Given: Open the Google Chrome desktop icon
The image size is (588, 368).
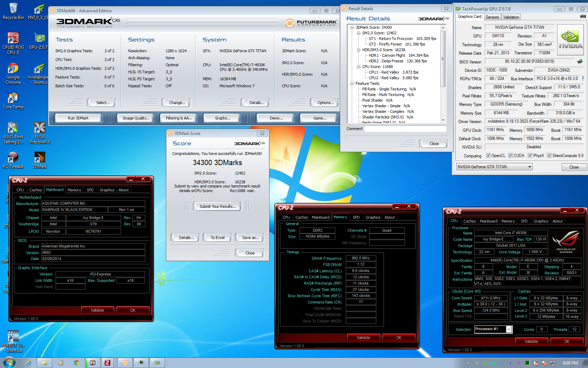Looking at the screenshot, I should [x=13, y=74].
